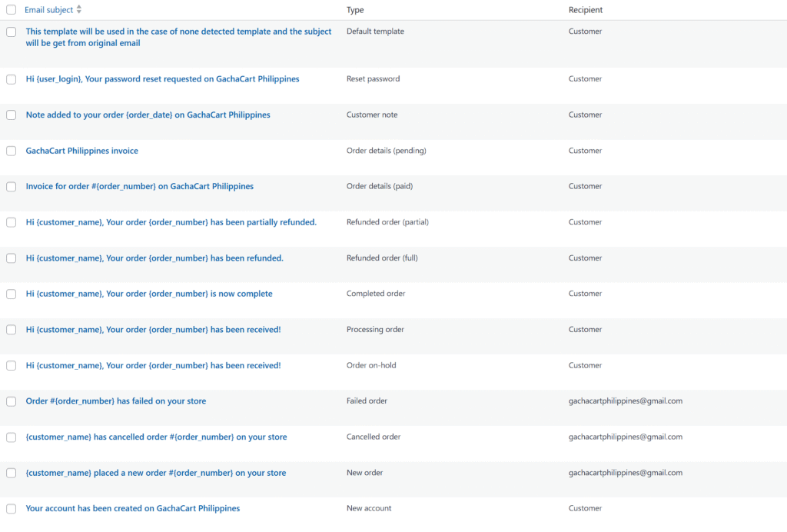
Task: Open 'Your account has been created' template
Action: pyautogui.click(x=132, y=508)
